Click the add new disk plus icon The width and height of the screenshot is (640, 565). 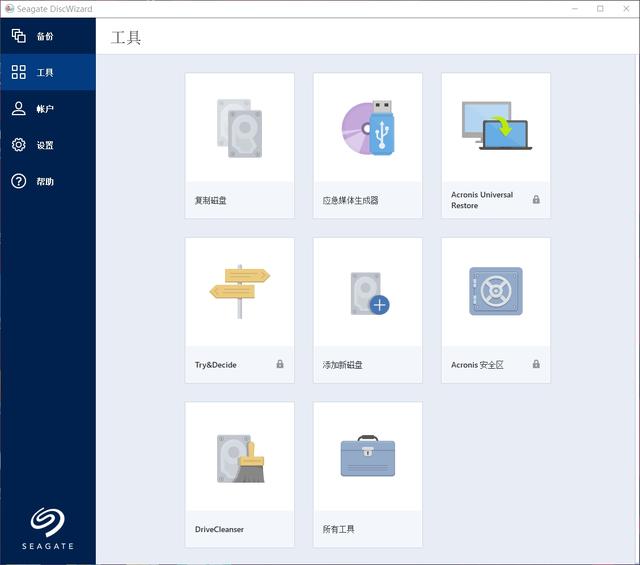(370, 294)
